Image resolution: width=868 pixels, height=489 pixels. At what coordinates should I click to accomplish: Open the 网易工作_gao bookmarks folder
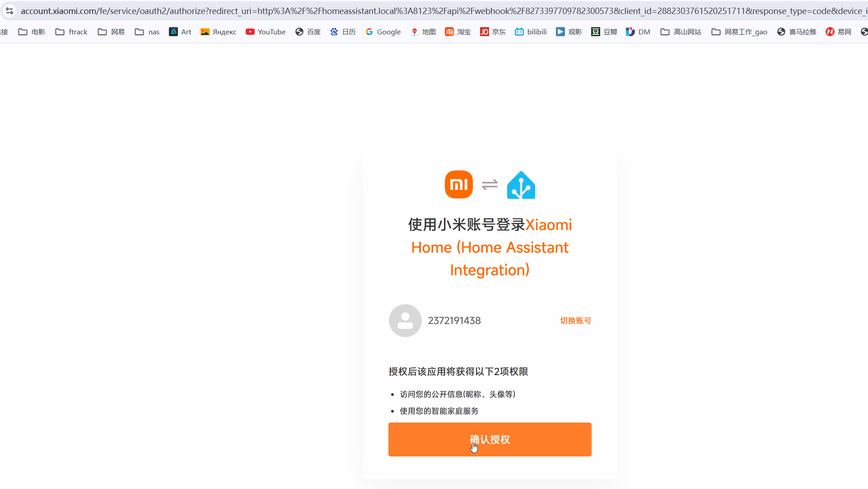click(x=739, y=32)
